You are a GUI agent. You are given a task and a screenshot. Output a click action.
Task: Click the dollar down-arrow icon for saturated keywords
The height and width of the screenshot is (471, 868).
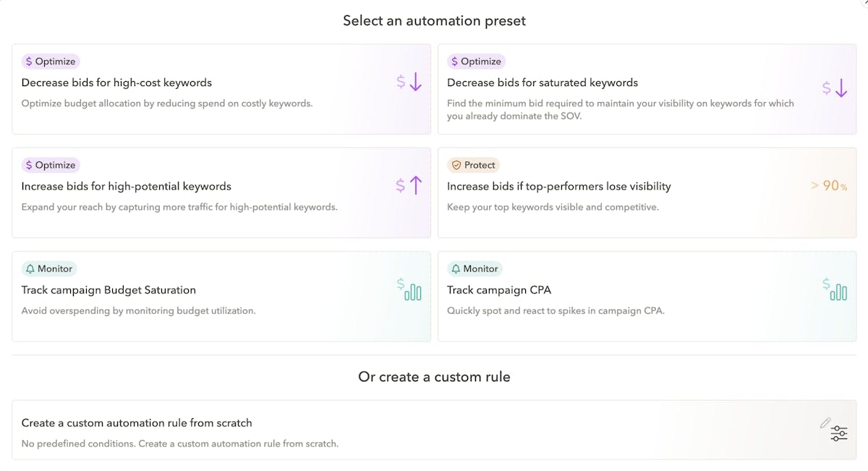pyautogui.click(x=834, y=89)
